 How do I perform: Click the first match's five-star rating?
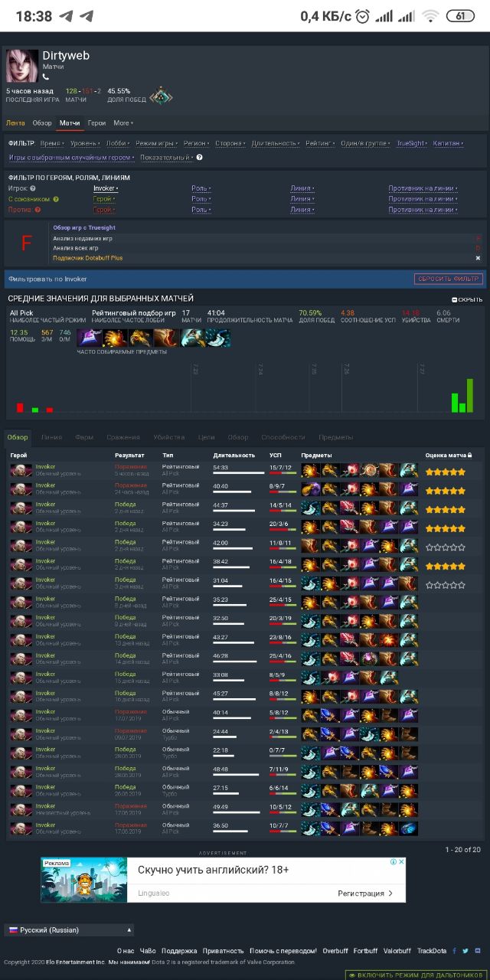point(446,472)
